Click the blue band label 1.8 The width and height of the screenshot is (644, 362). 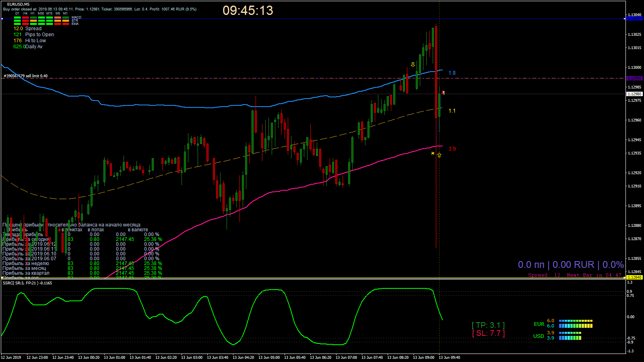452,73
